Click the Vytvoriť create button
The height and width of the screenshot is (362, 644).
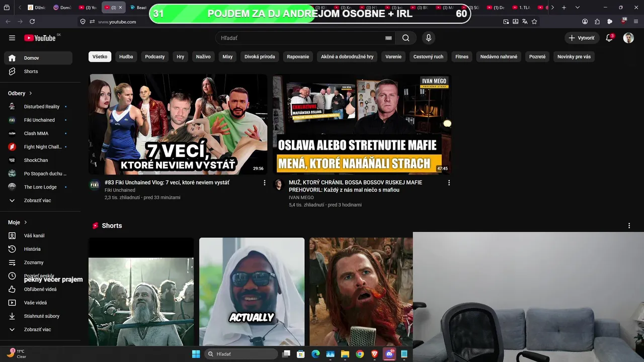click(582, 38)
